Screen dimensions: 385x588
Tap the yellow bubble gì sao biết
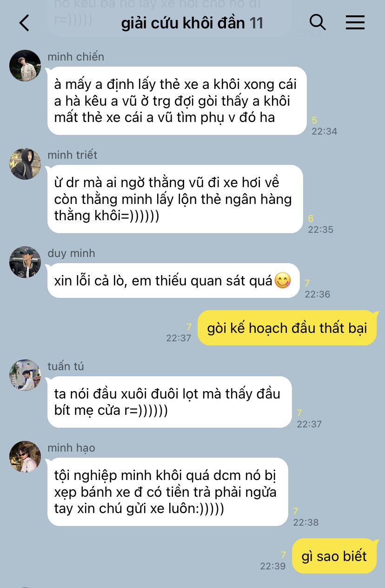pos(334,556)
